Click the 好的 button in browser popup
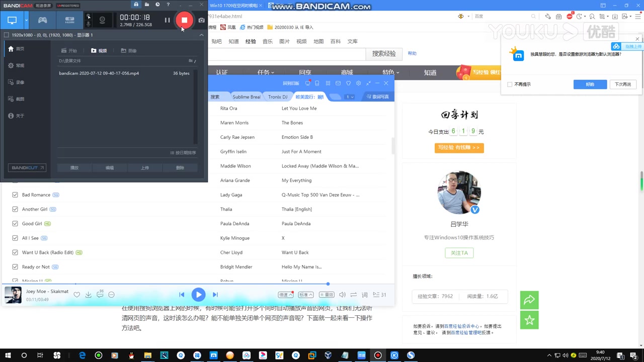Screen dimensions: 644x362 click(590, 84)
